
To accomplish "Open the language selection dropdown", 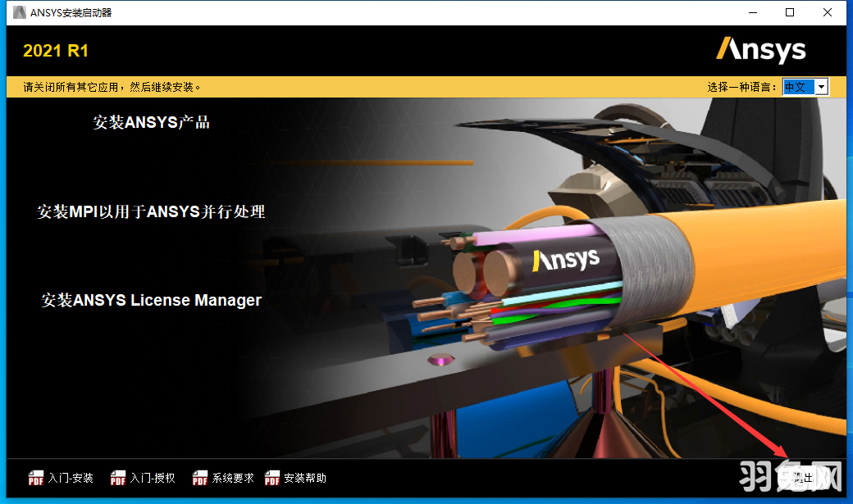I will point(820,86).
